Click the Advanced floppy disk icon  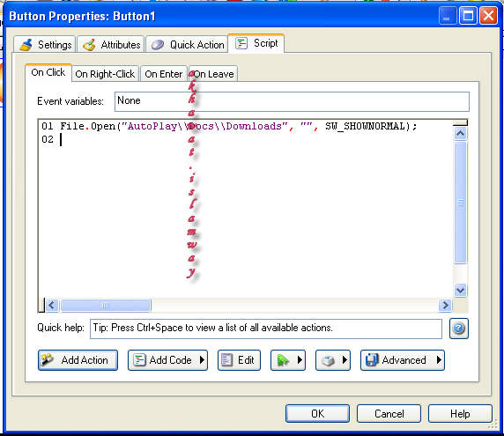pyautogui.click(x=372, y=360)
